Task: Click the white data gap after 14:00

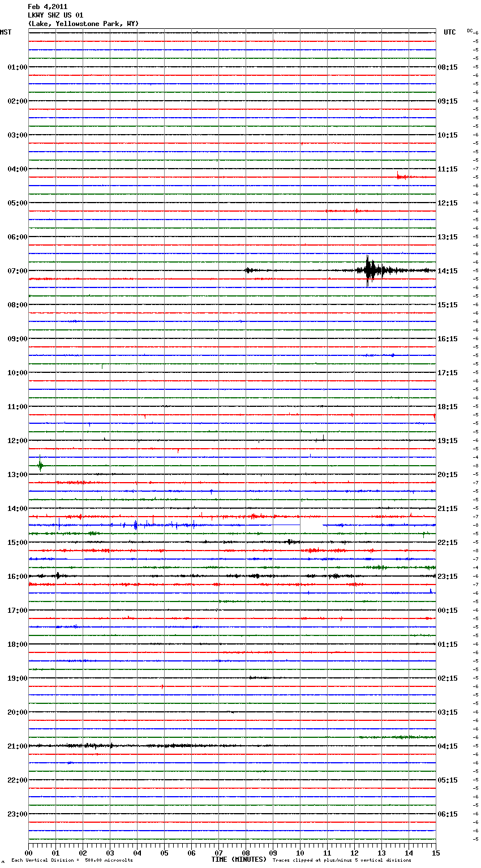Action: pyautogui.click(x=311, y=526)
